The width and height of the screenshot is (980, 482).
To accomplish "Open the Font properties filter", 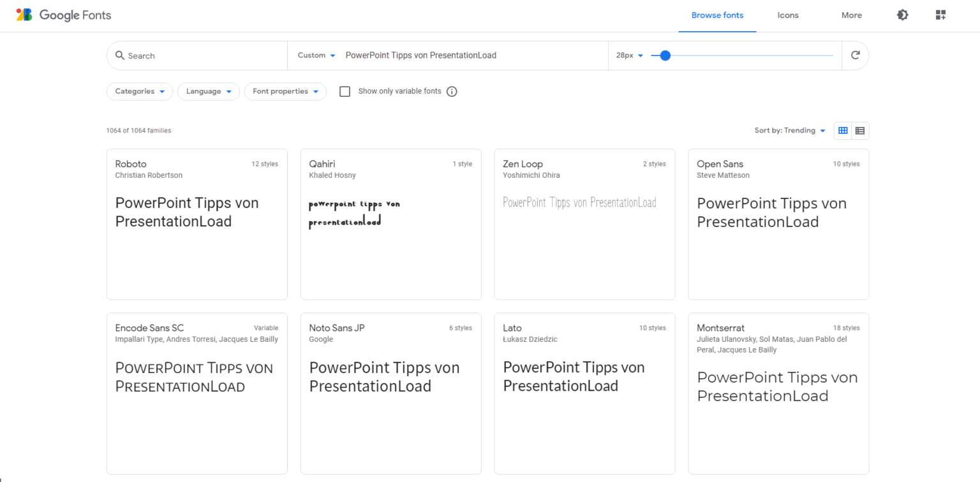I will [x=285, y=91].
